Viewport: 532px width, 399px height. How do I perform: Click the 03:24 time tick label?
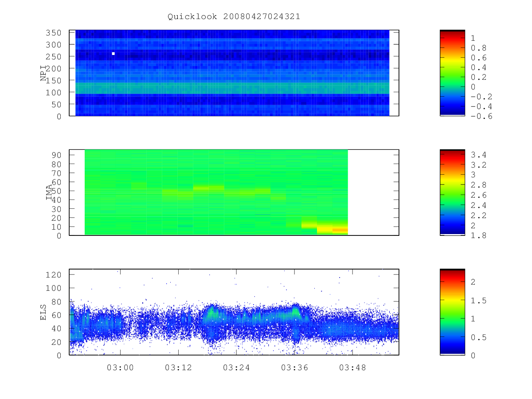click(x=236, y=368)
